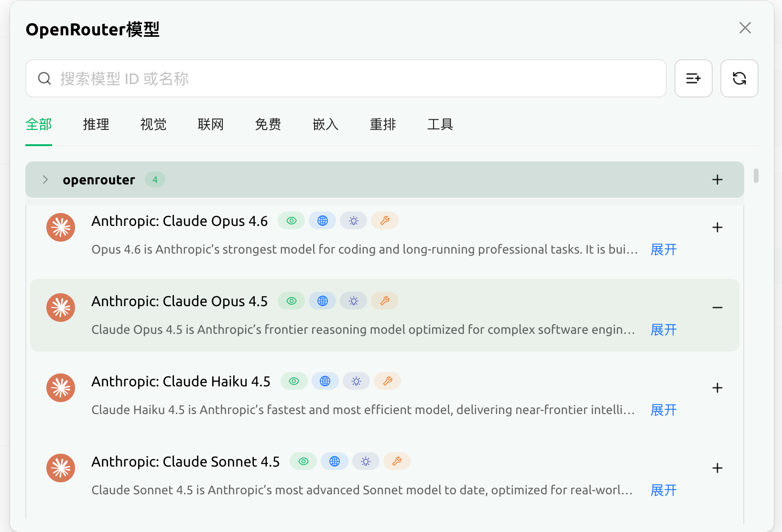Click the web globe badge for Claude Sonnet 4.5
782x532 pixels.
(x=335, y=461)
